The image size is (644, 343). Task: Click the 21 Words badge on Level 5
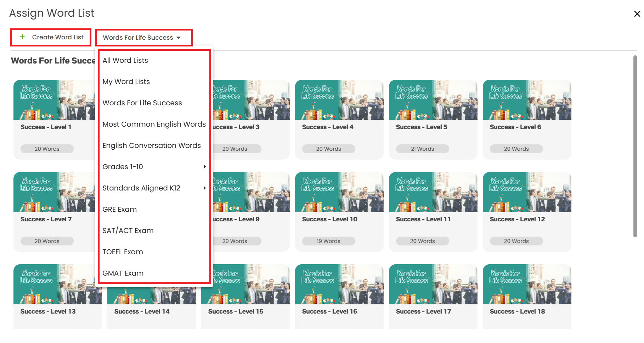422,149
